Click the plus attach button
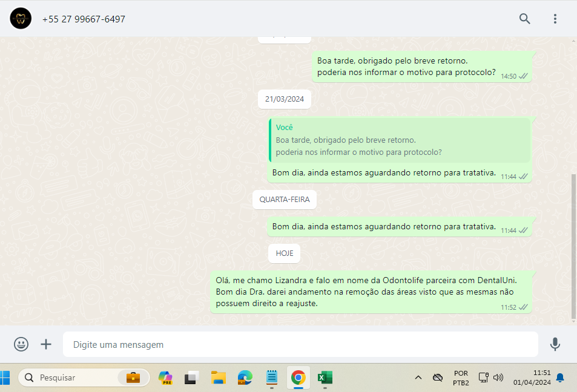 [x=46, y=344]
